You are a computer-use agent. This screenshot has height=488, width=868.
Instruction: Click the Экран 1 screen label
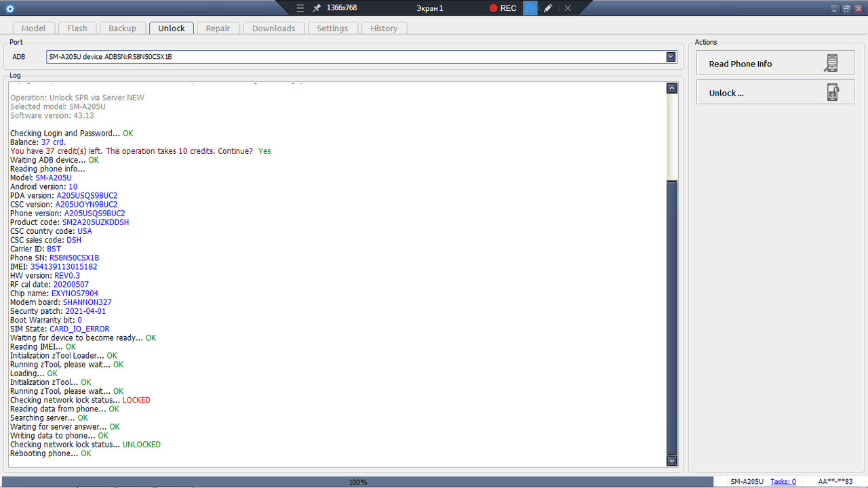pyautogui.click(x=429, y=8)
